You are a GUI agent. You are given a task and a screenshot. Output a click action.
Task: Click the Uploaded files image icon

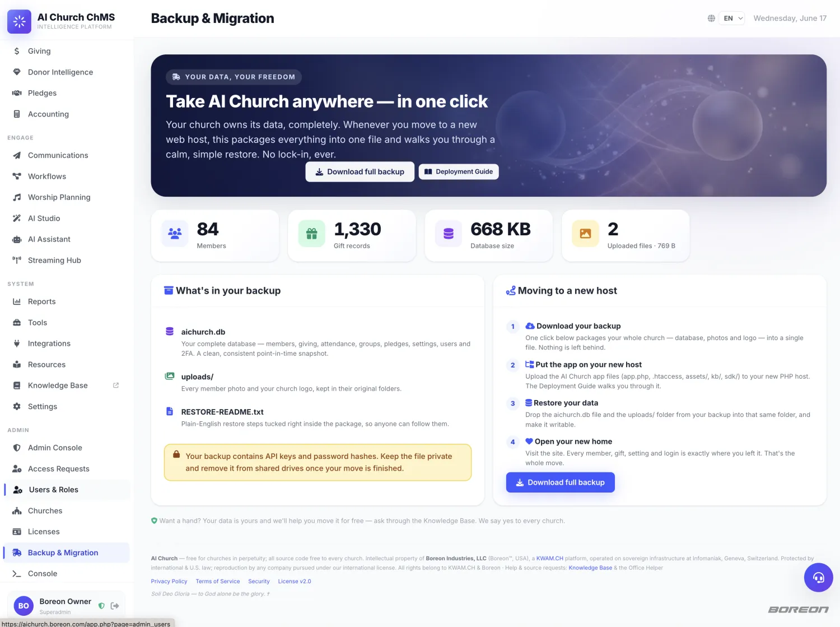click(585, 234)
